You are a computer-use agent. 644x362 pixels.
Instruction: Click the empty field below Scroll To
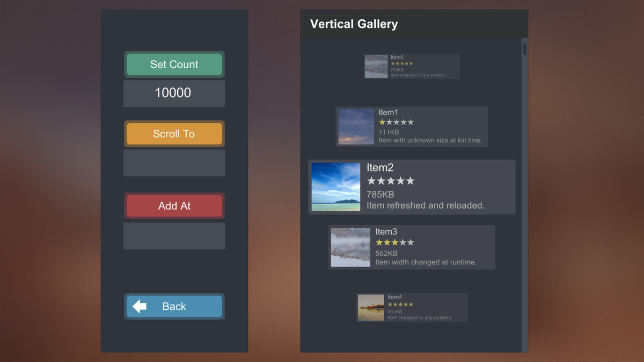(x=174, y=163)
